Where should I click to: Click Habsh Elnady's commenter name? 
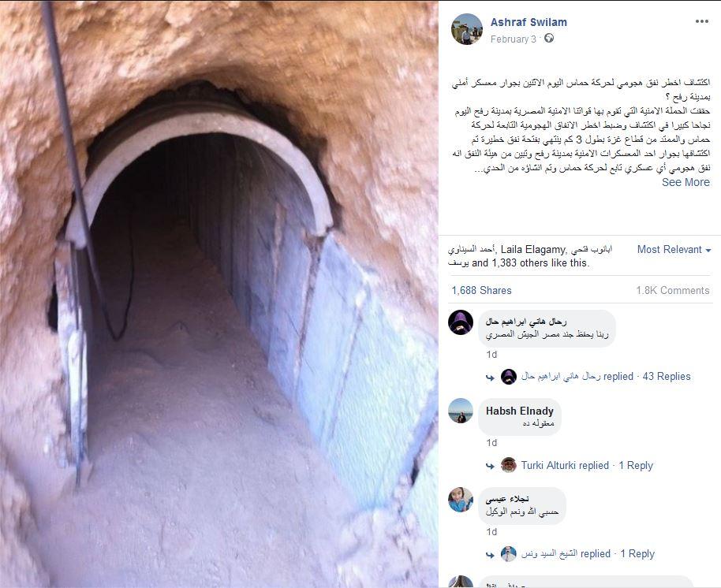pyautogui.click(x=520, y=411)
